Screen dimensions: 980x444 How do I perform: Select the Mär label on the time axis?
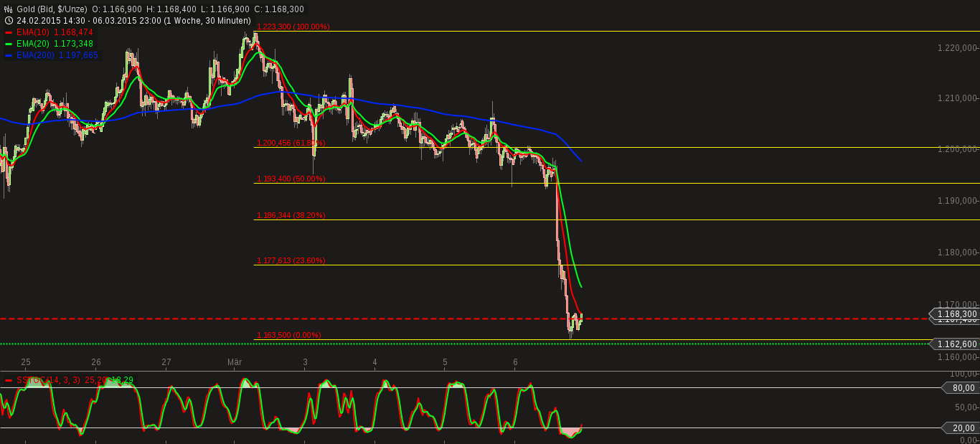[235, 362]
